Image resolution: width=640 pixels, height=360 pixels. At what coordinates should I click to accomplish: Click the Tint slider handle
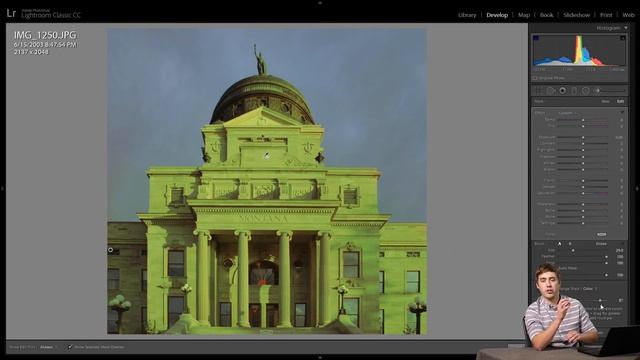583,126
